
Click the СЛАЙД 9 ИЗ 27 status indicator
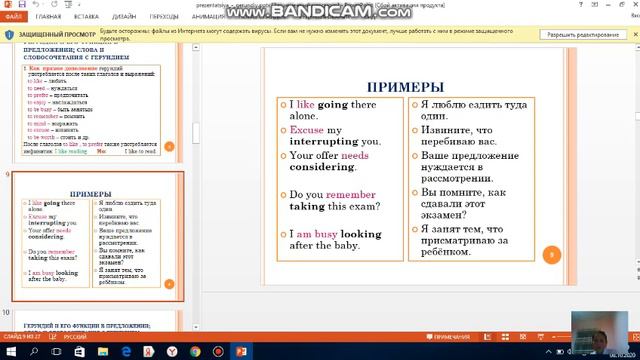(22, 337)
